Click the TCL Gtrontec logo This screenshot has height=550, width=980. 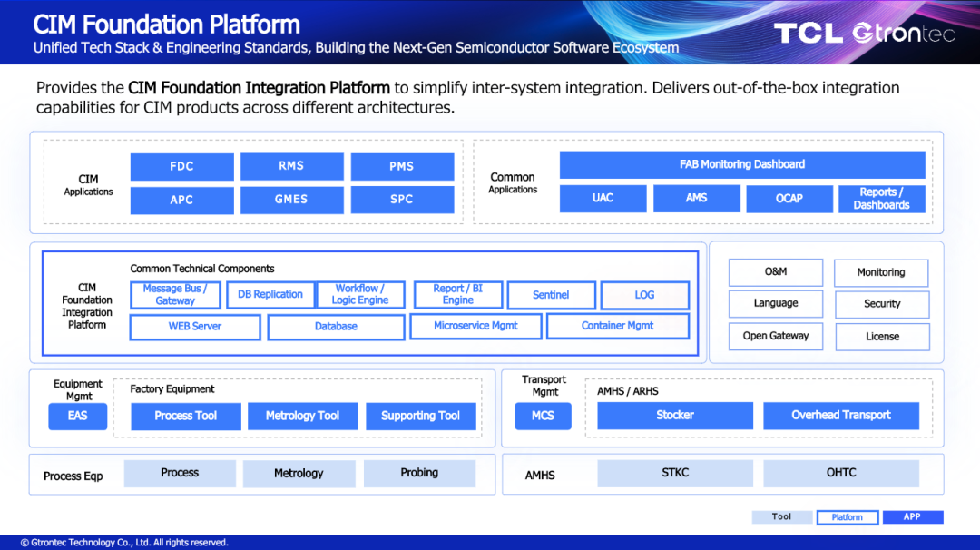pyautogui.click(x=865, y=33)
